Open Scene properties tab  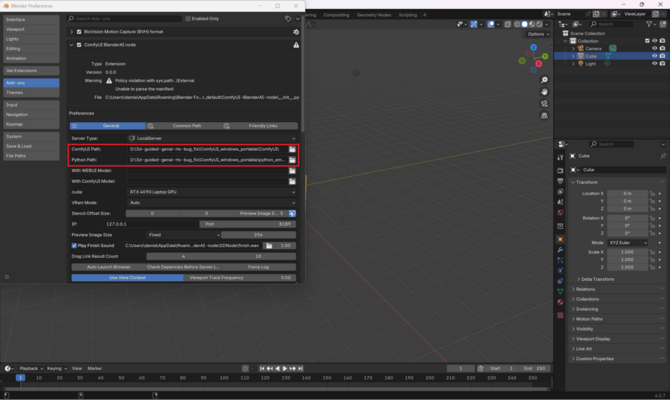click(560, 202)
